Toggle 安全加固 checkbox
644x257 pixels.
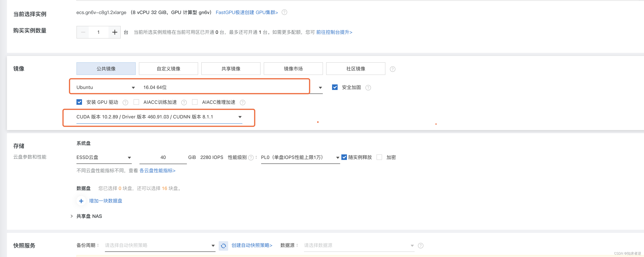(x=335, y=87)
